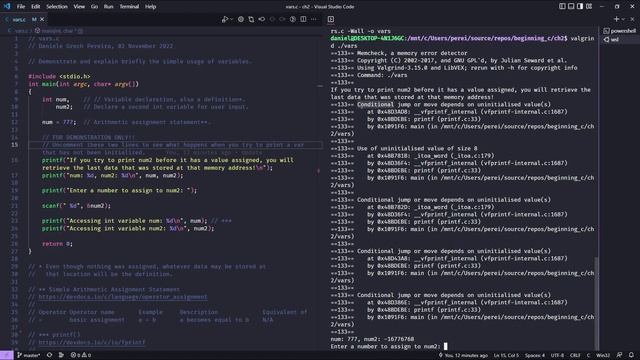Click the feedback icon in status bar
This screenshot has width=640, height=360.
click(620, 355)
